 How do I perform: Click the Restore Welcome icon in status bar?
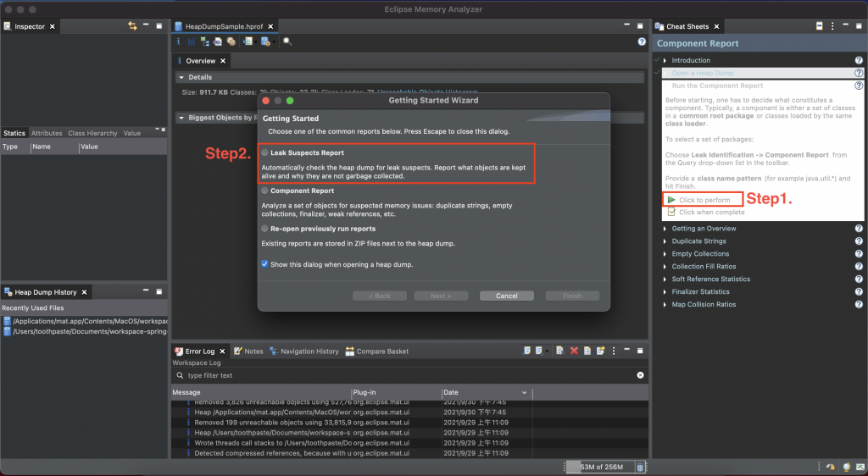tap(831, 468)
